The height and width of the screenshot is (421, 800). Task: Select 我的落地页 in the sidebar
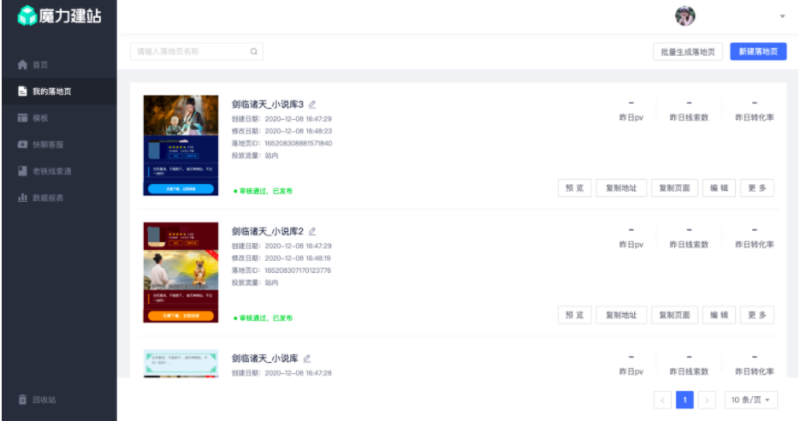(x=59, y=91)
